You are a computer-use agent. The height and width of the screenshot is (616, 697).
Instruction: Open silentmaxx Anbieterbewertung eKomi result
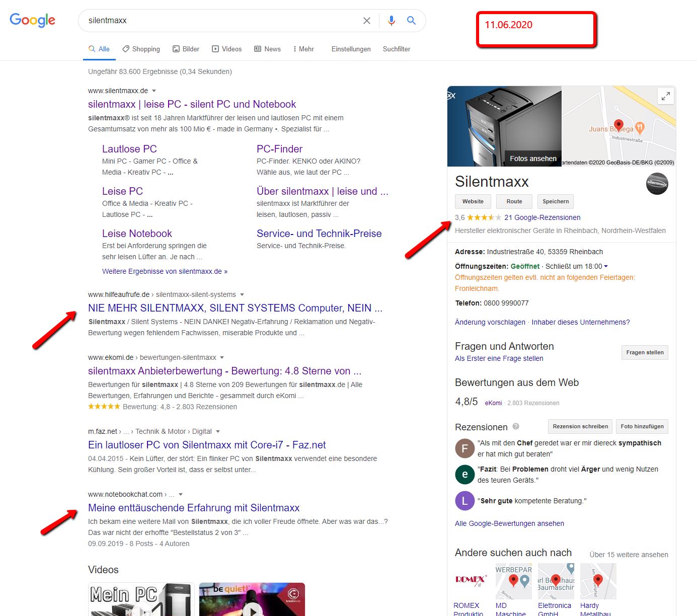[224, 371]
